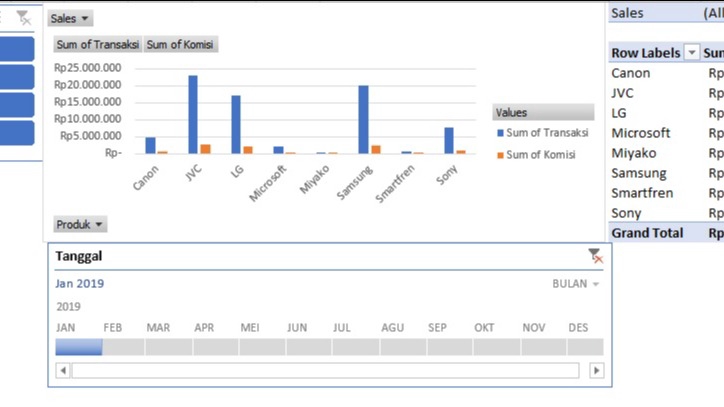724x407 pixels.
Task: Select the Sony blue Transaksi bar
Action: [x=449, y=140]
